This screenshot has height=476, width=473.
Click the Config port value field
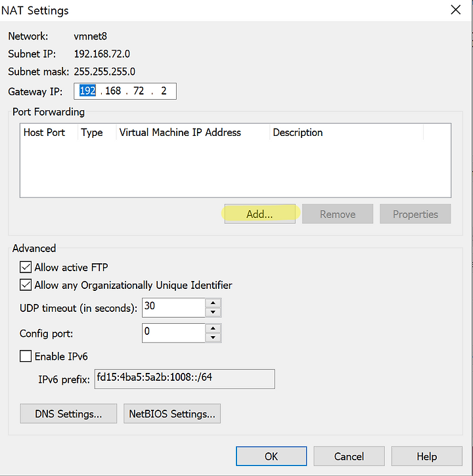pos(174,333)
